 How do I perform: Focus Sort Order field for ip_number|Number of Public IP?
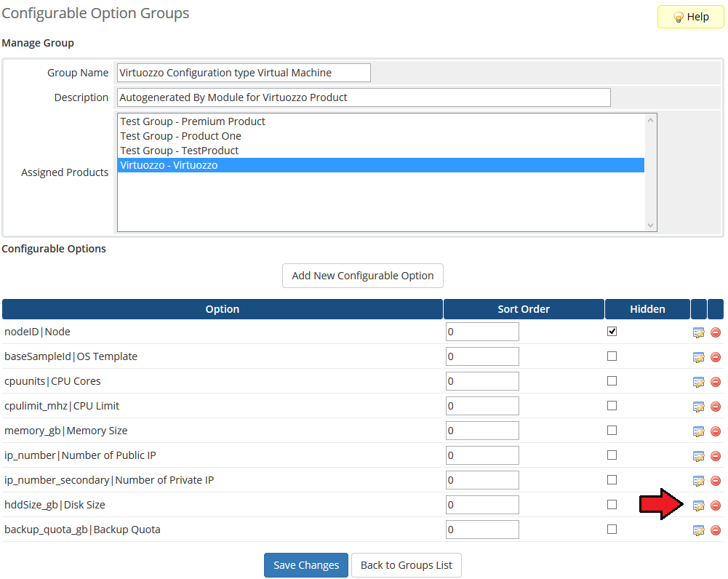pos(482,455)
